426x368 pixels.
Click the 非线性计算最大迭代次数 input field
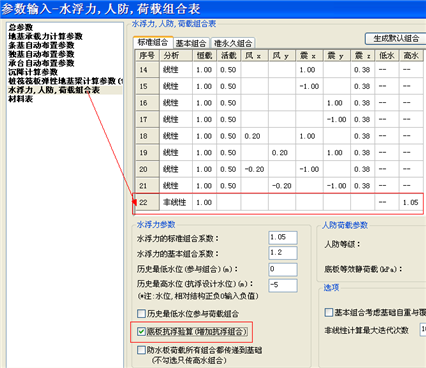pyautogui.click(x=422, y=329)
